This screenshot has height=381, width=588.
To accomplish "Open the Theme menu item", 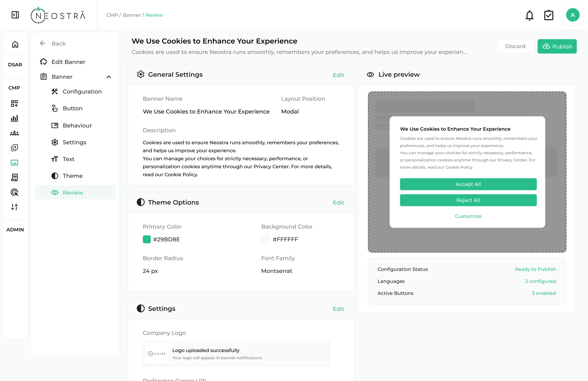I will tap(72, 176).
